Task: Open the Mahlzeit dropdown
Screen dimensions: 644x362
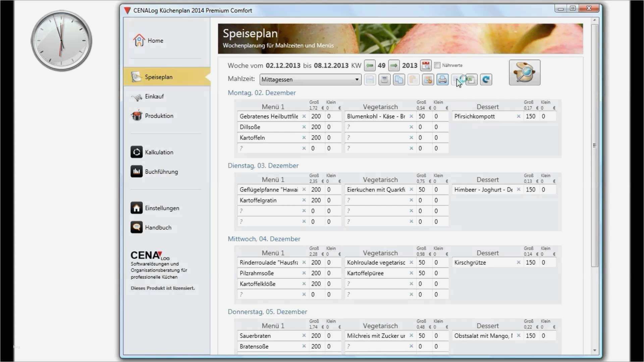Action: 356,79
